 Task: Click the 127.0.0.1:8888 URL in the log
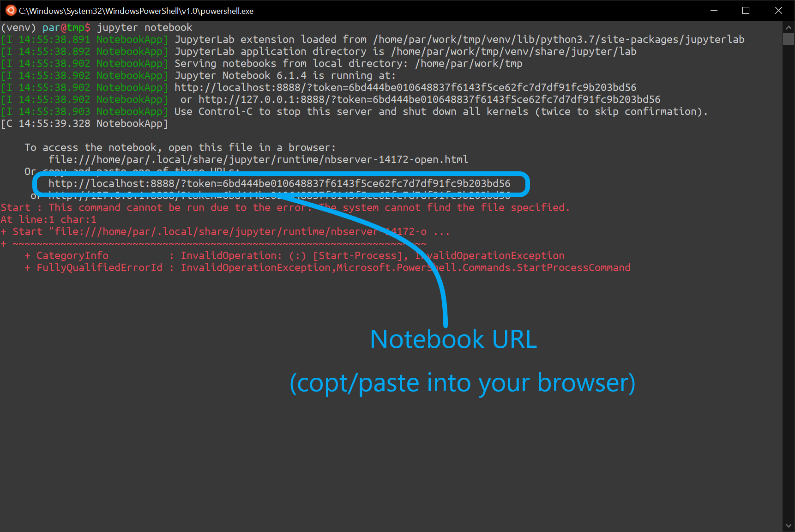pos(429,100)
